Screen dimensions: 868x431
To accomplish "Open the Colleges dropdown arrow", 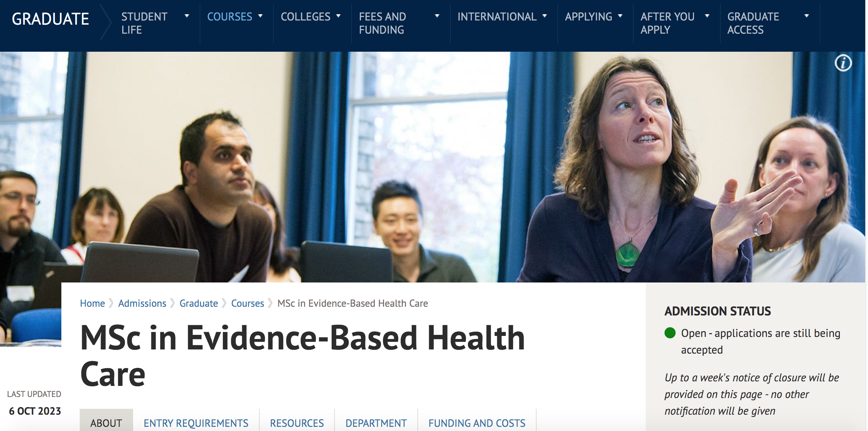I will pos(338,16).
